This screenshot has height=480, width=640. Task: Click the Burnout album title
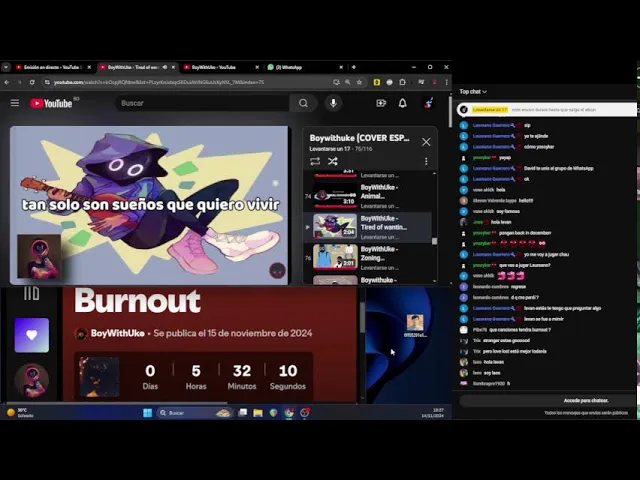point(137,301)
